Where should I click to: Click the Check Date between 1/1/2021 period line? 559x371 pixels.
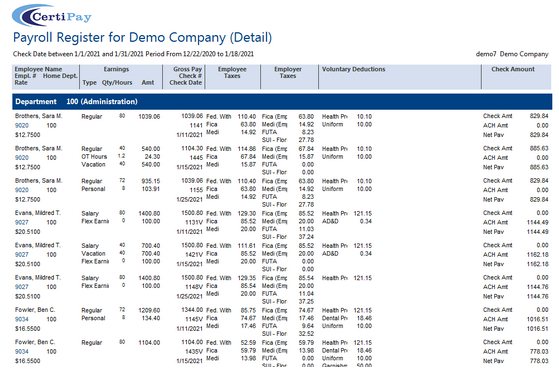tap(133, 54)
